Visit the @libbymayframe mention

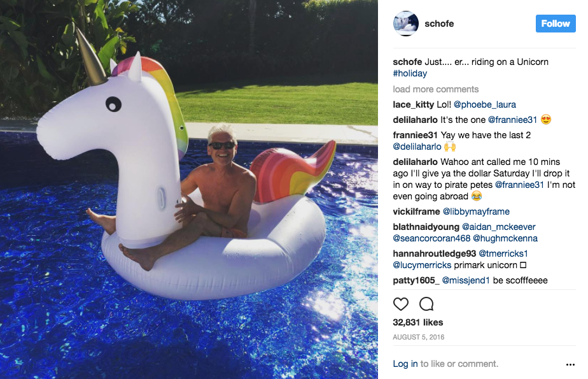click(476, 211)
